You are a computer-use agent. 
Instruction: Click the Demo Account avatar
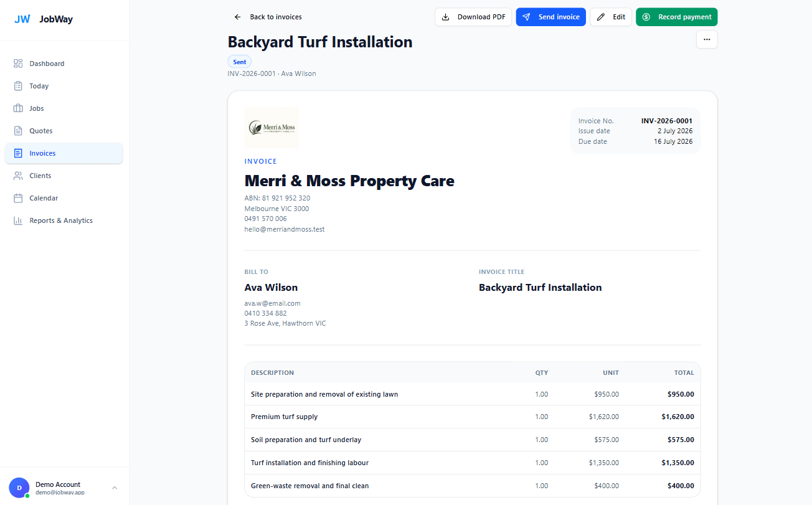19,488
